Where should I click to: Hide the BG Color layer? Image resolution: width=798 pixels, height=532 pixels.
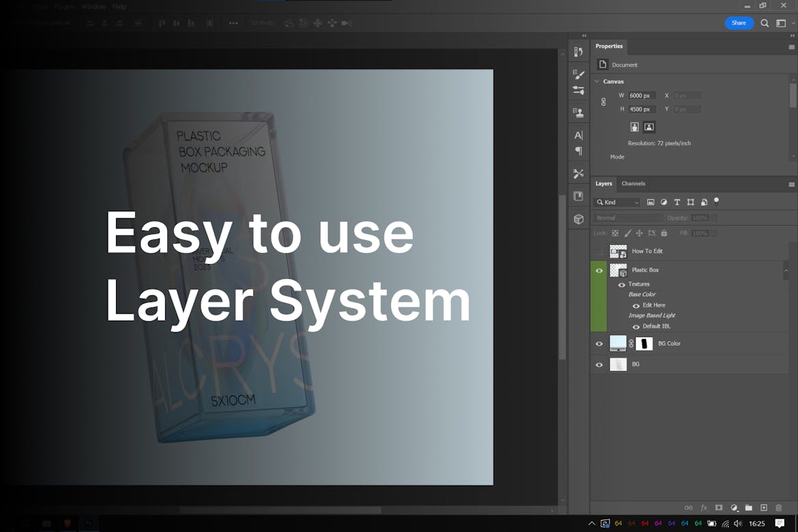click(x=599, y=344)
